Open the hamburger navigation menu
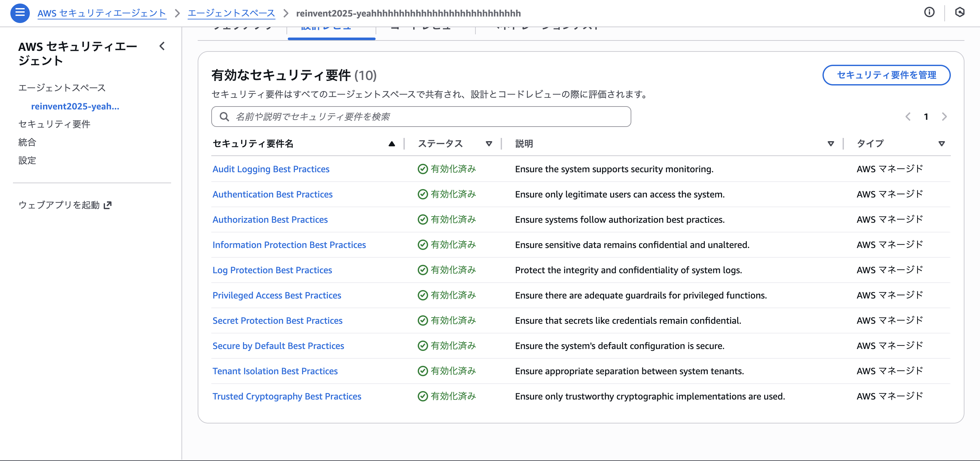Screen dimensions: 980x461 [20, 13]
